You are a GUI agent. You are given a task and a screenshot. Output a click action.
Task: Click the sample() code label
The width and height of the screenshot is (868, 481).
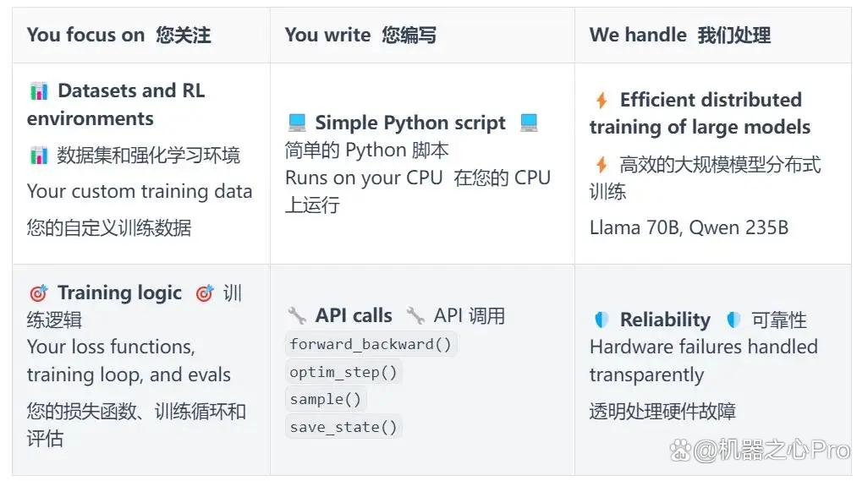coord(326,399)
